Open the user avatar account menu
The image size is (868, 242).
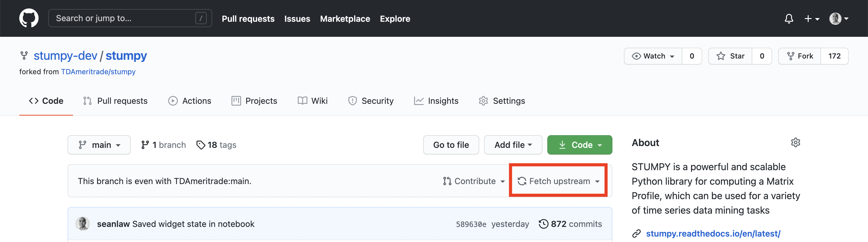point(839,19)
